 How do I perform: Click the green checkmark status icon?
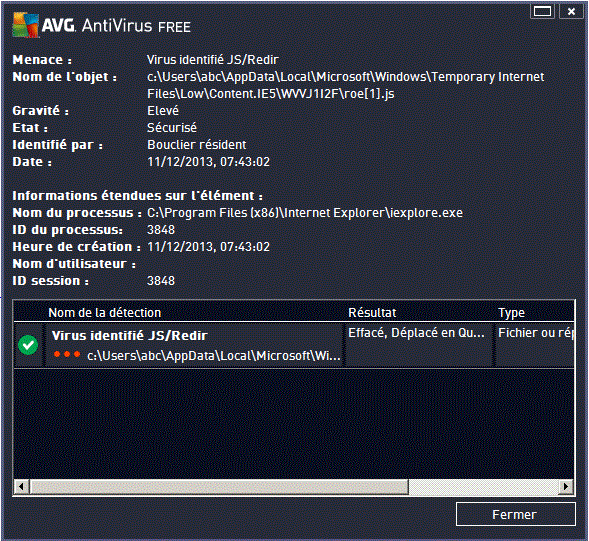click(x=28, y=345)
